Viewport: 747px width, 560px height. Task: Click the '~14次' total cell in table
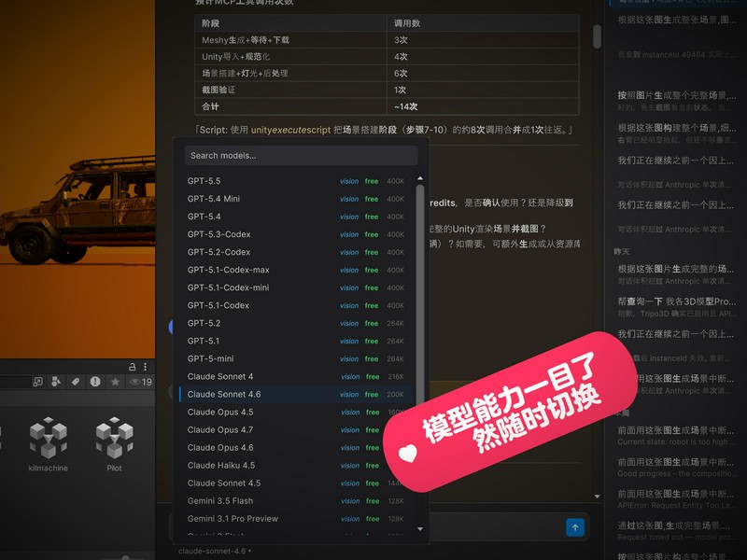click(483, 106)
